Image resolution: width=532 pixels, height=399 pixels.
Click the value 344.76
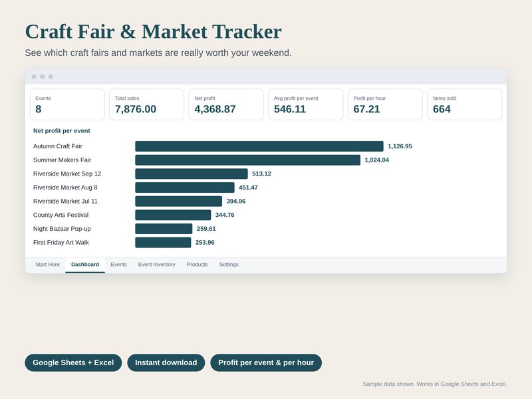[x=225, y=215]
